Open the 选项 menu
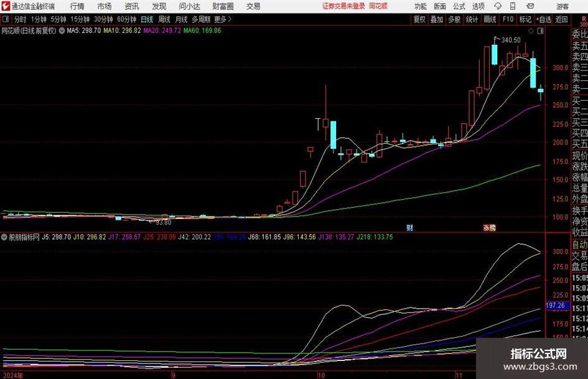This screenshot has height=379, width=588. (478, 6)
